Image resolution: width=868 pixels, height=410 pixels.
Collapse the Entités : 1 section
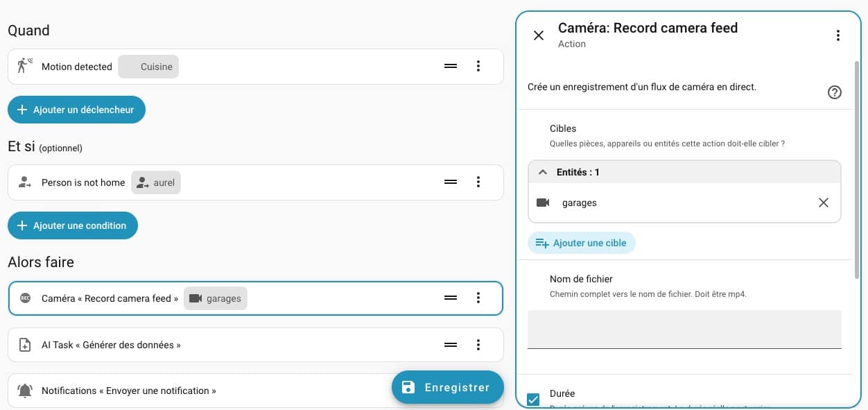(543, 172)
